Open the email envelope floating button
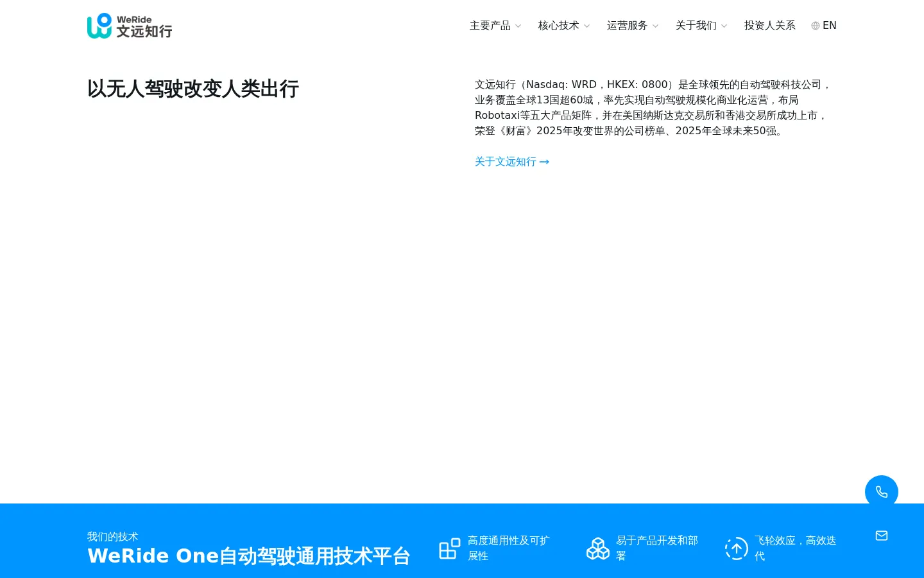924x578 pixels. coord(882,536)
